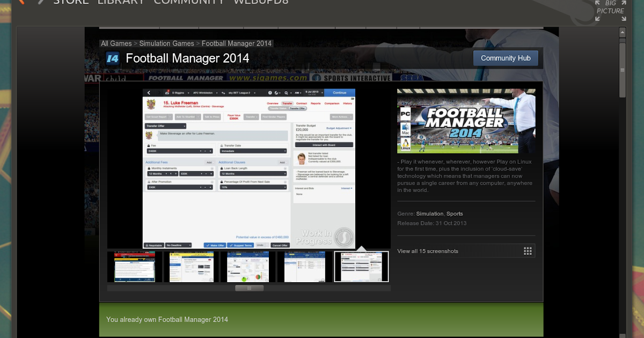The height and width of the screenshot is (338, 644).
Task: Click the grid icon next to screenshots link
Action: click(x=527, y=251)
